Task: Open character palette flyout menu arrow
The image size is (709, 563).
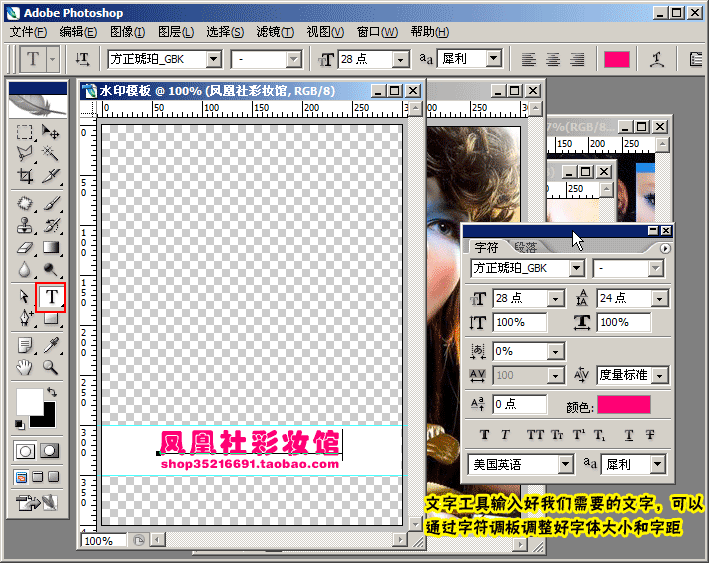Action: tap(665, 249)
